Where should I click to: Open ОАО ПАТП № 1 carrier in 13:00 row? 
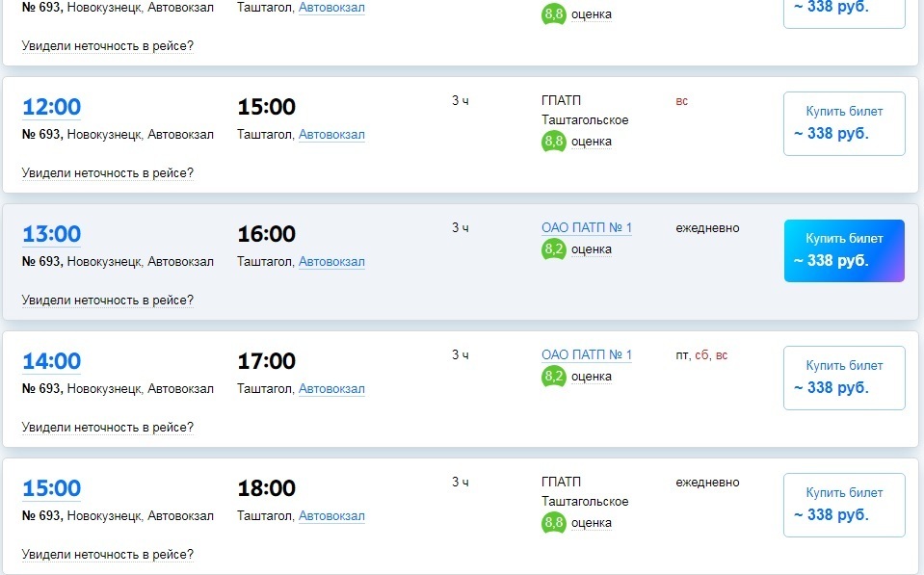(x=587, y=228)
